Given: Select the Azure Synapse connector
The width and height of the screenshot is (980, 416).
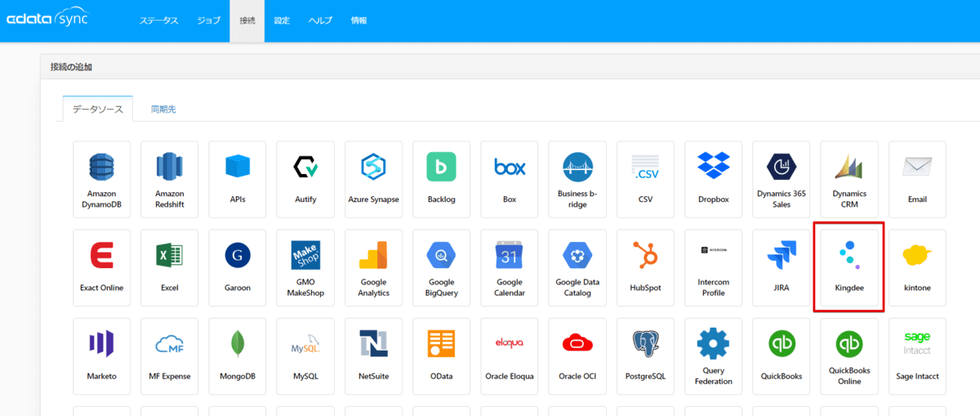Looking at the screenshot, I should click(373, 179).
